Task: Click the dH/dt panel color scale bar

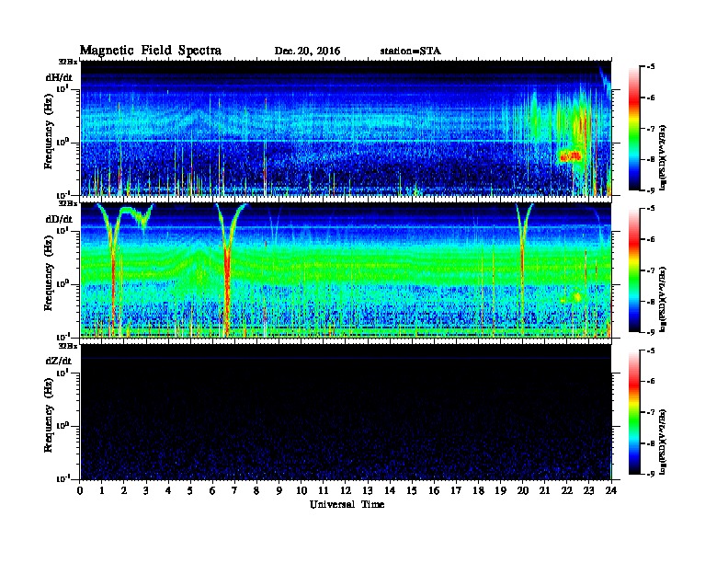Action: pyautogui.click(x=634, y=129)
